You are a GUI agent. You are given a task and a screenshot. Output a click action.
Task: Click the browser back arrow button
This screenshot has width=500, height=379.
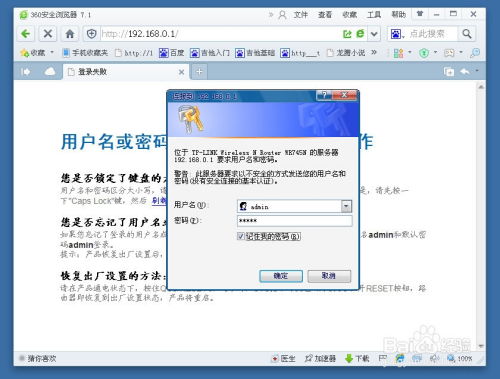click(26, 34)
